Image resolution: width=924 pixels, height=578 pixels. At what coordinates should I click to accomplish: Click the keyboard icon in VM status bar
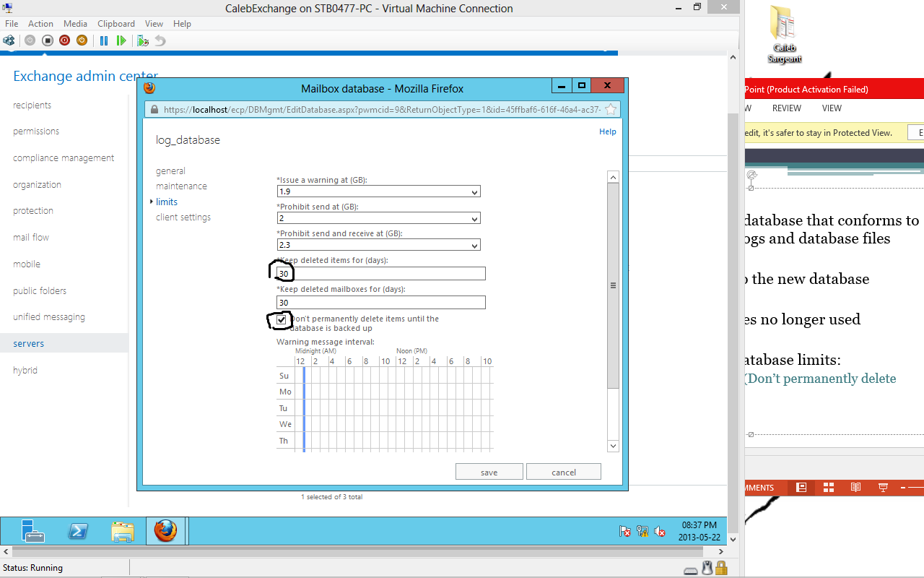click(691, 570)
